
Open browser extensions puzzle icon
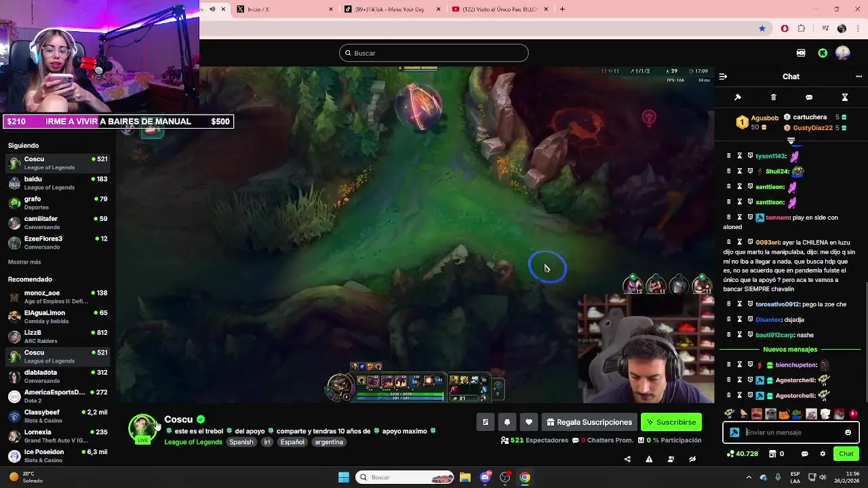[802, 28]
